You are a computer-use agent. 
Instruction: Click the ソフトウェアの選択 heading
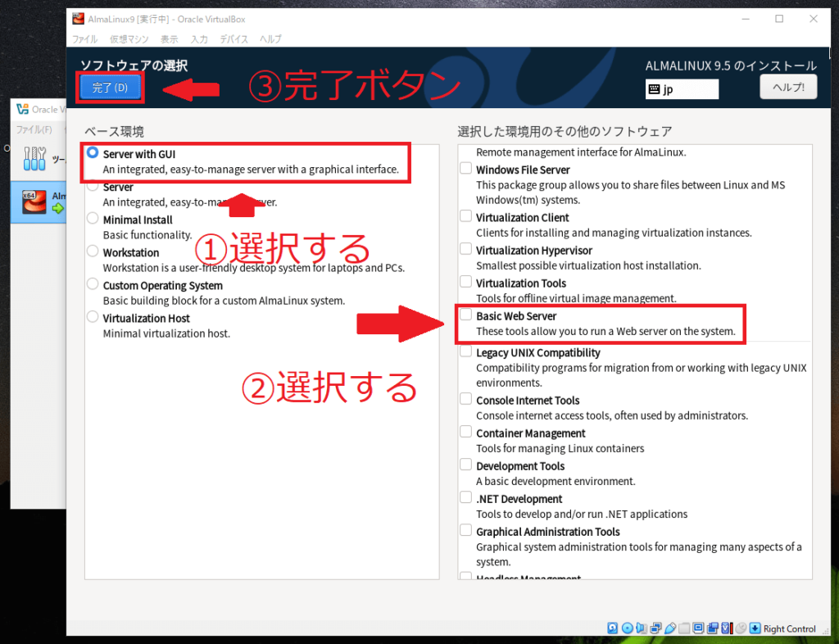tap(134, 66)
